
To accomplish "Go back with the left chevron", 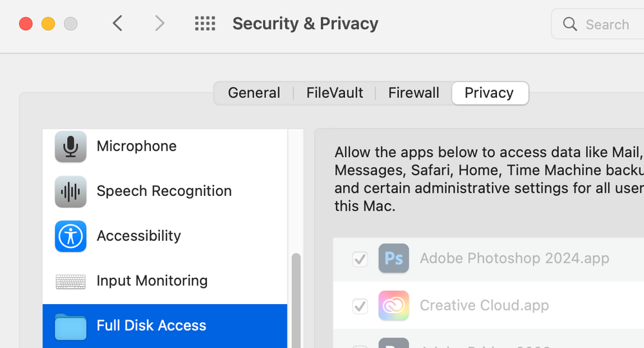I will pyautogui.click(x=117, y=24).
